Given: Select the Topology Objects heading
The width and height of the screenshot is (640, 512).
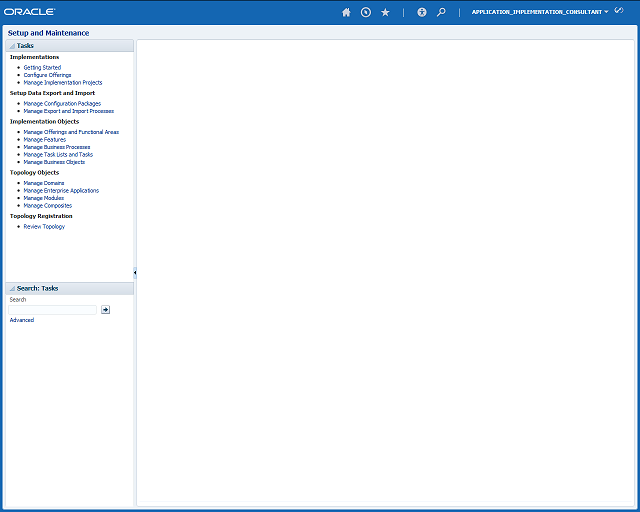Looking at the screenshot, I should click(x=34, y=173).
